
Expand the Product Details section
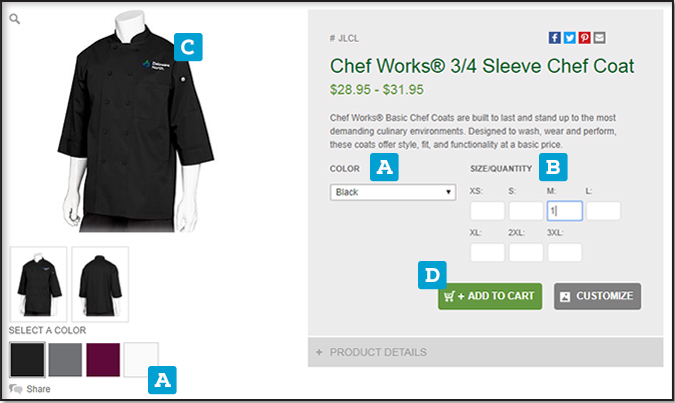pos(486,352)
